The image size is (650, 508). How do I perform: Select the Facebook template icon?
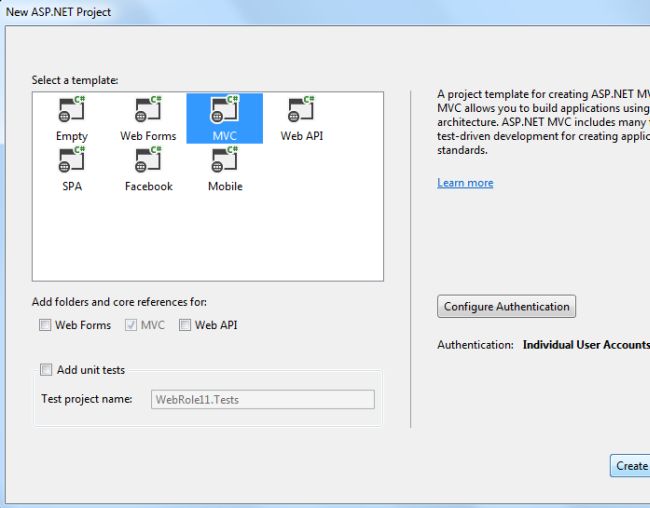(148, 159)
